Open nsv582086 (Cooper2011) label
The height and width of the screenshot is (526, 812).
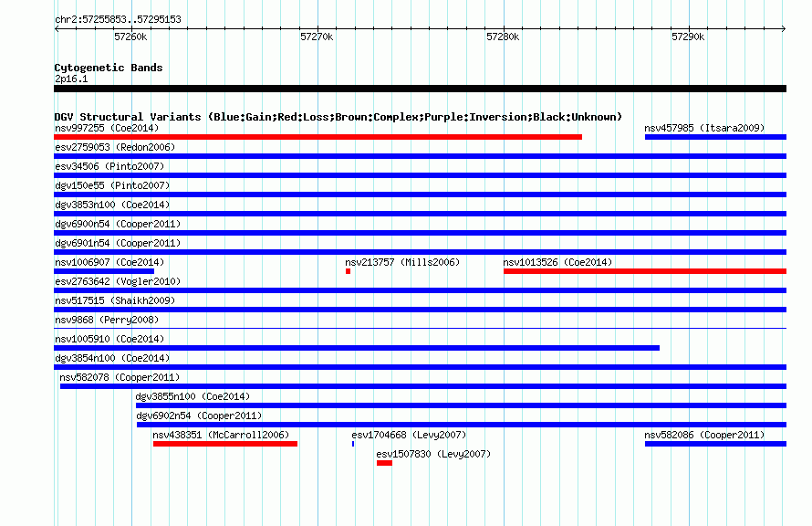[x=704, y=435]
